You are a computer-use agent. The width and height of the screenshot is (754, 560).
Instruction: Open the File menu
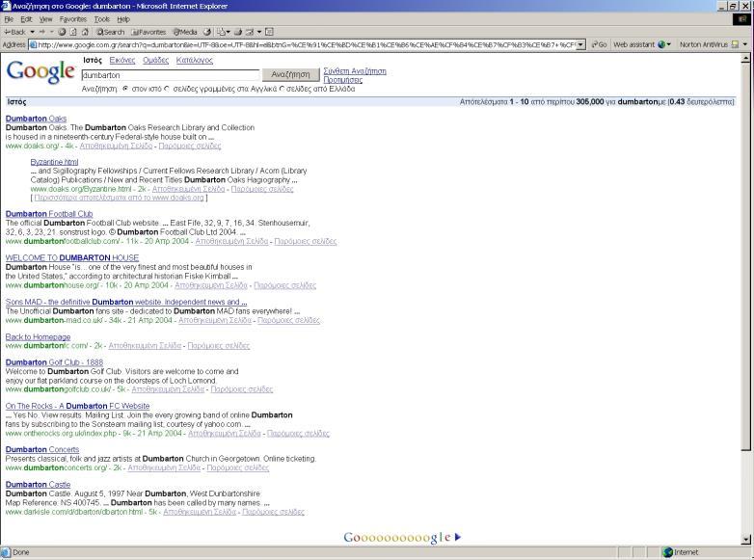(x=9, y=19)
